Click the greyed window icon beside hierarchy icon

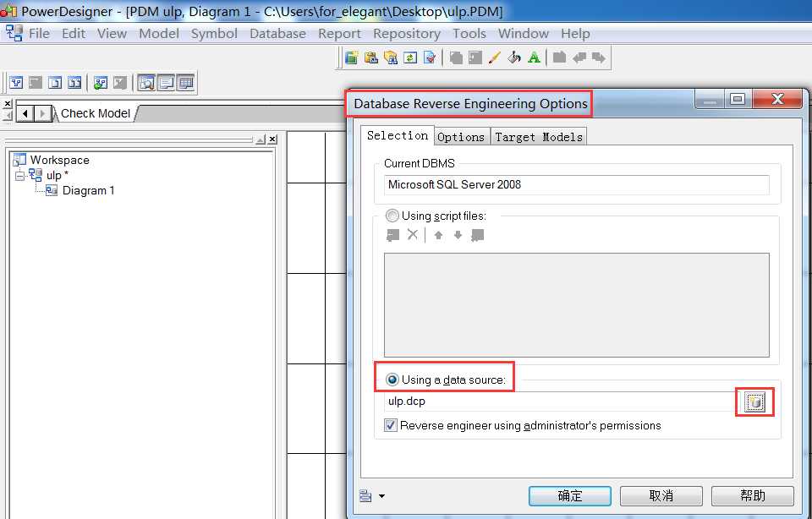[36, 82]
